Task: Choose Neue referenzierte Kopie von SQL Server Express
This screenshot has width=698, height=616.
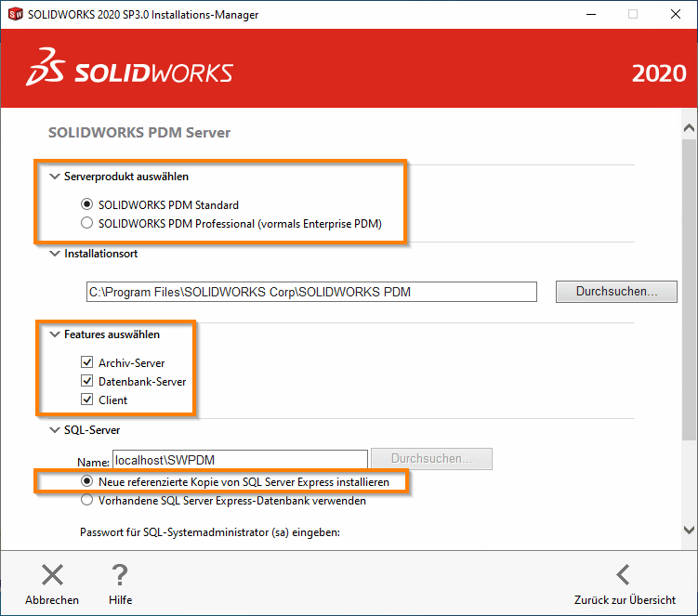Action: point(86,481)
